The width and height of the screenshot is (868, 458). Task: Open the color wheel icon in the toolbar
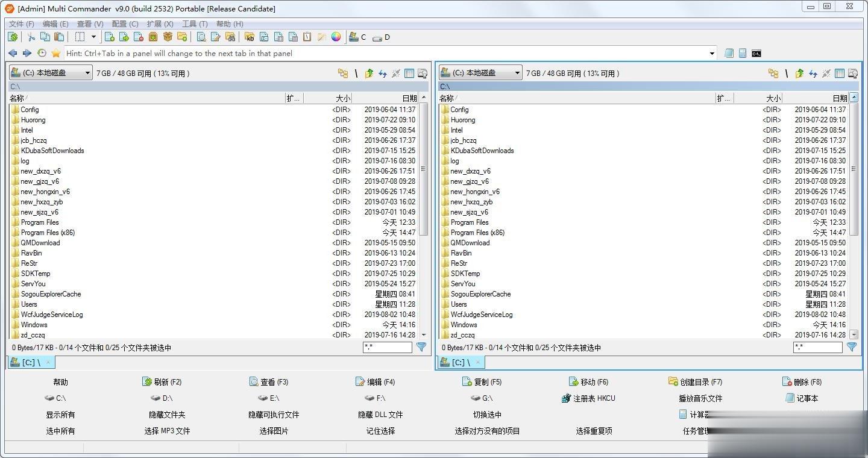point(336,37)
